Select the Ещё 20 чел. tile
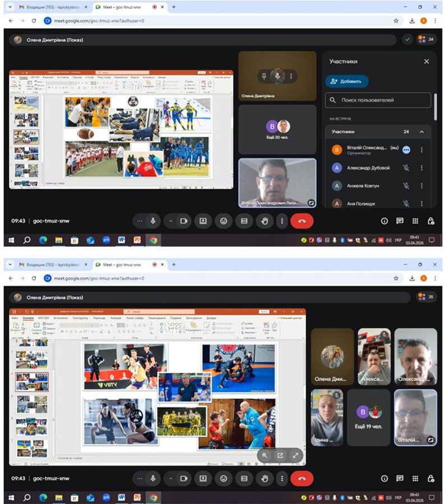444x504 pixels. [x=277, y=129]
